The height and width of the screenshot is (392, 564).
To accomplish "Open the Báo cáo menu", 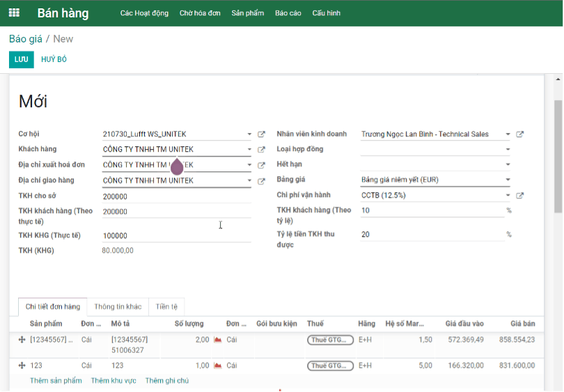I will point(288,13).
